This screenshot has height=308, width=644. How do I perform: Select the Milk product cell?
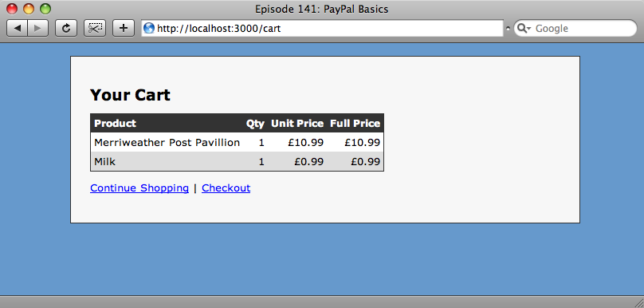(x=167, y=162)
